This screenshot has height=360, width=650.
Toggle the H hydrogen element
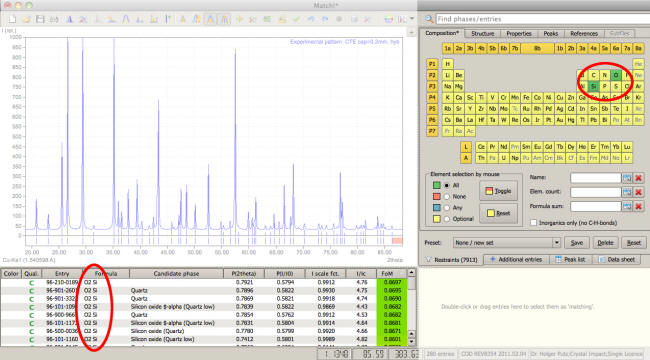pos(447,64)
